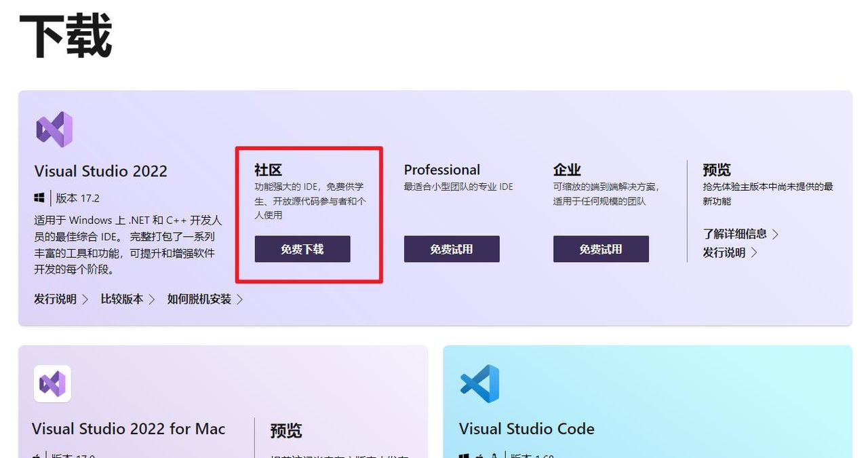Click the 预览 heading in the Visual Studio 2022 card
This screenshot has width=868, height=458.
click(717, 170)
